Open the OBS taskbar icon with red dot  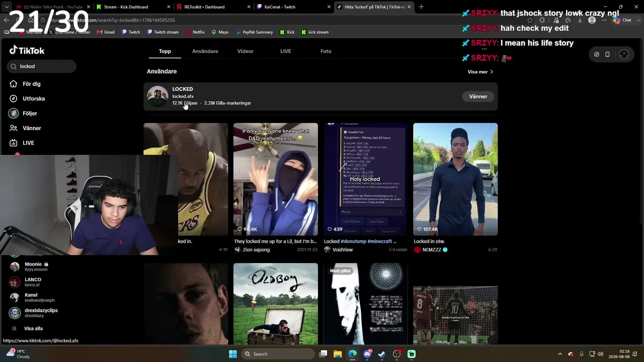(x=397, y=354)
